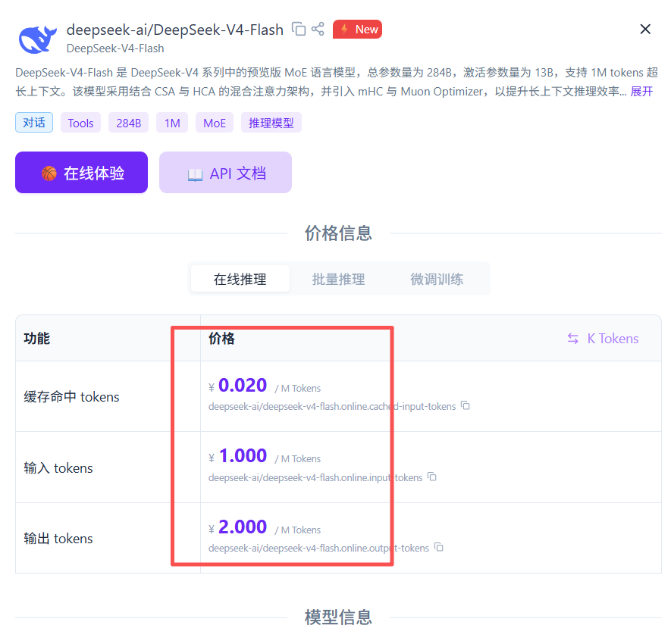
Task: Click the 输出 tokens row label
Action: (58, 539)
